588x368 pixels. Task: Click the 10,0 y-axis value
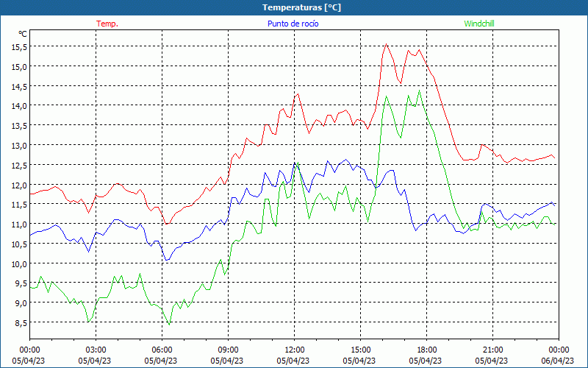click(20, 263)
